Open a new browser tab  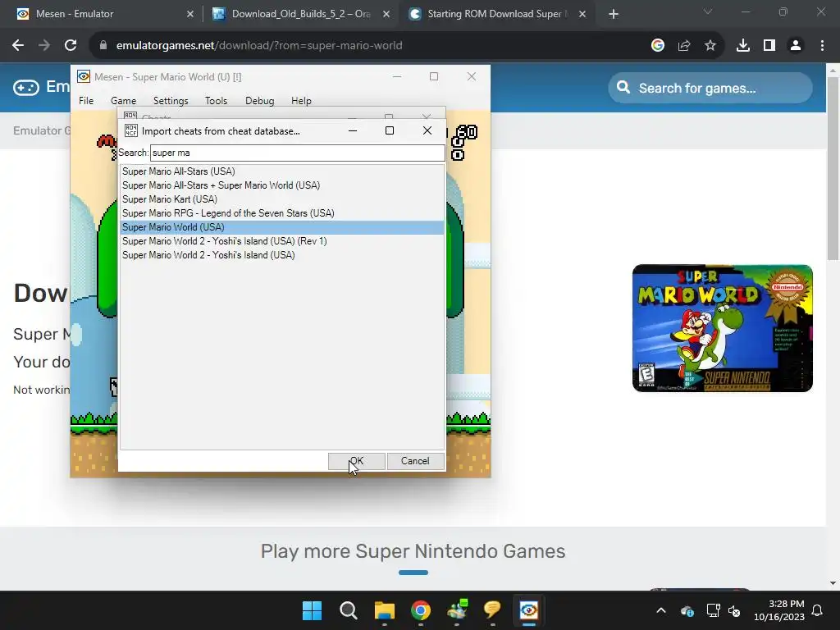point(614,14)
